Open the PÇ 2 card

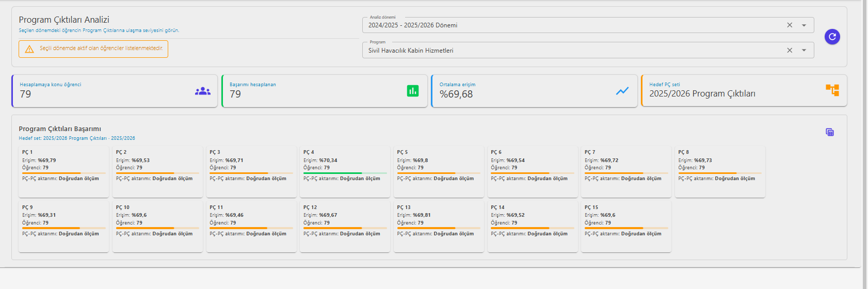point(157,172)
